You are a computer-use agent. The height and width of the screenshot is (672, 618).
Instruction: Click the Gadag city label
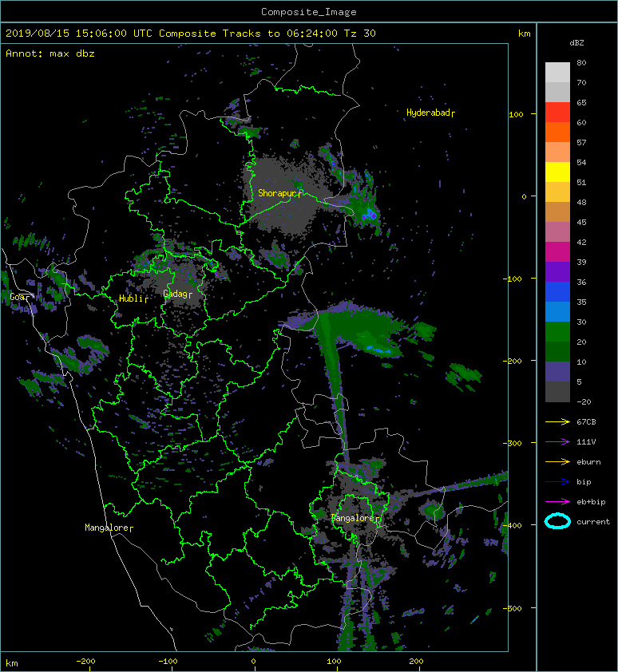point(177,294)
